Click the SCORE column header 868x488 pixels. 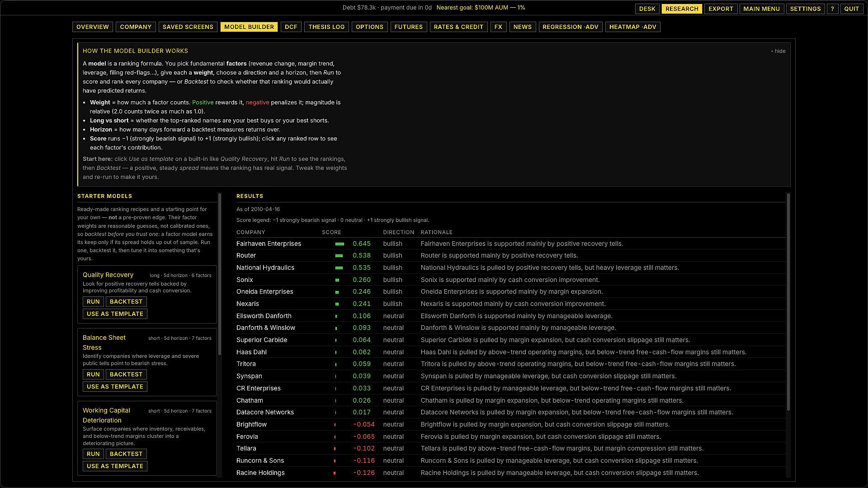331,232
